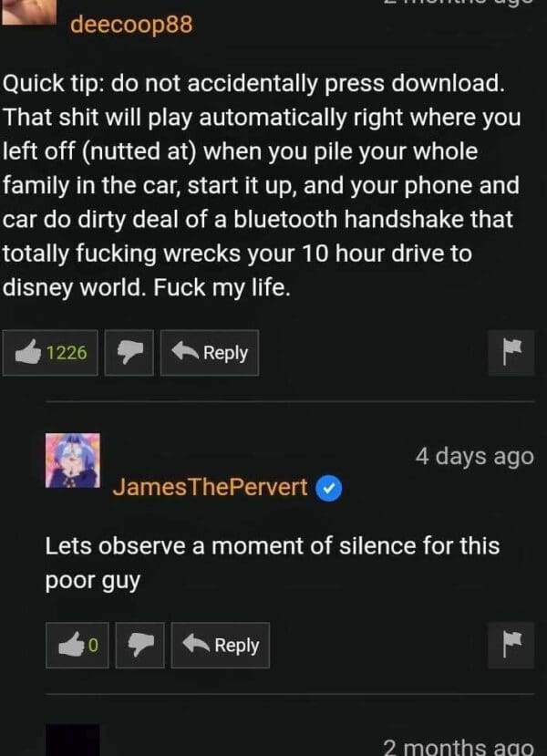Like the deecoop88 comment with 1226 likes
Screen dimensions: 547x756
(50, 353)
